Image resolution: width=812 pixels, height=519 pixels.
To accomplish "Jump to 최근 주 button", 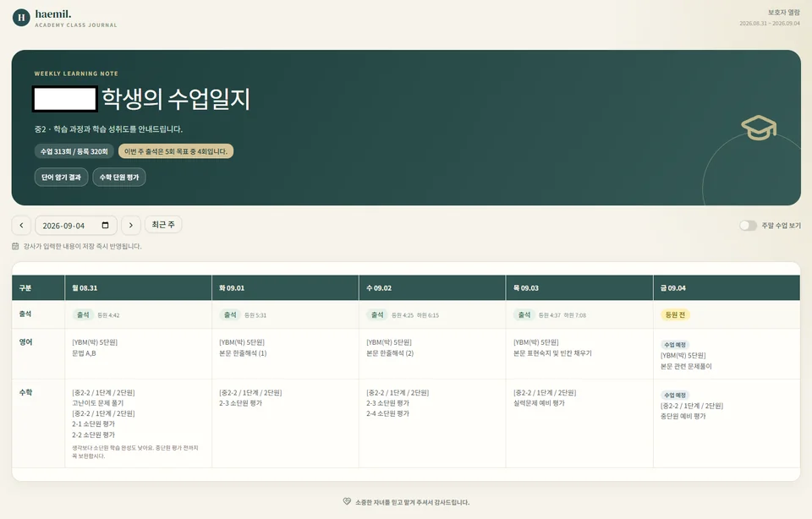I will 163,225.
